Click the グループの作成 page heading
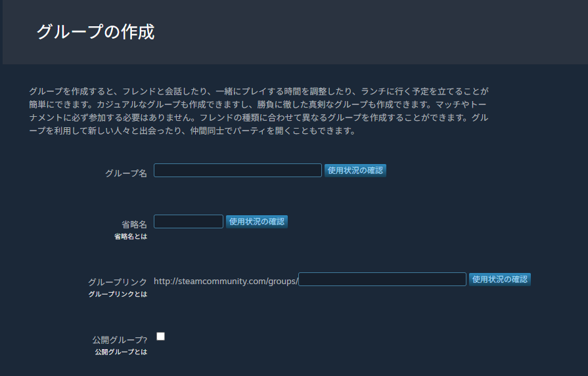Viewport: 588px width, 376px height. pyautogui.click(x=95, y=32)
